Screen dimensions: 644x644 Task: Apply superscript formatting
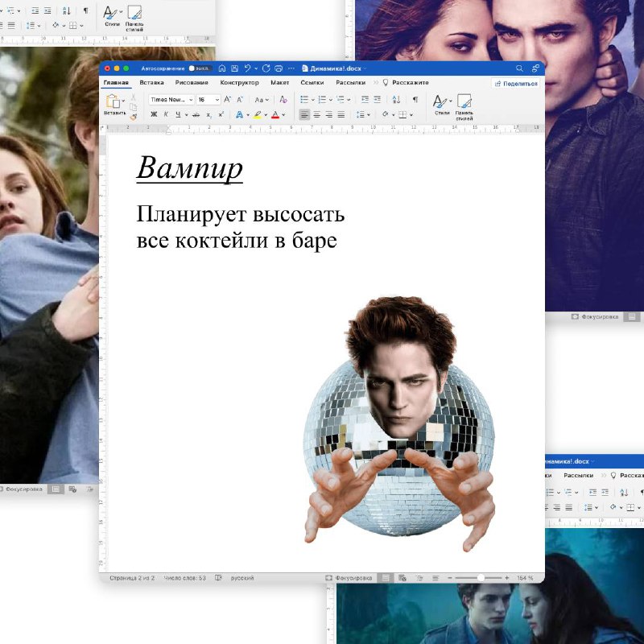(x=221, y=114)
